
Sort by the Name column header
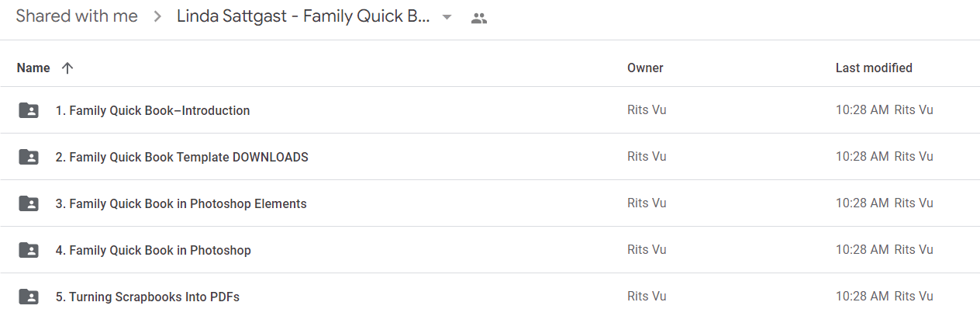tap(33, 68)
